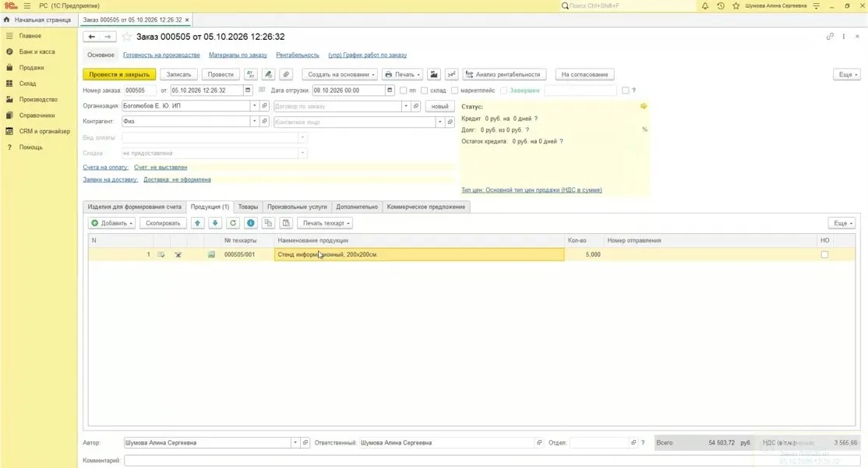Open the calendar for Дата отгрузки
The width and height of the screenshot is (868, 468).
click(390, 90)
